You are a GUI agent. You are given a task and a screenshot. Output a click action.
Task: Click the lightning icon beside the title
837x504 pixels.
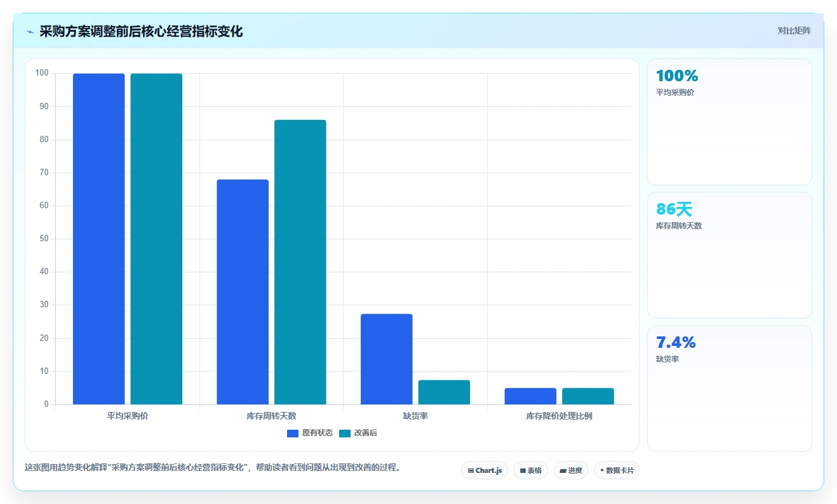click(30, 31)
